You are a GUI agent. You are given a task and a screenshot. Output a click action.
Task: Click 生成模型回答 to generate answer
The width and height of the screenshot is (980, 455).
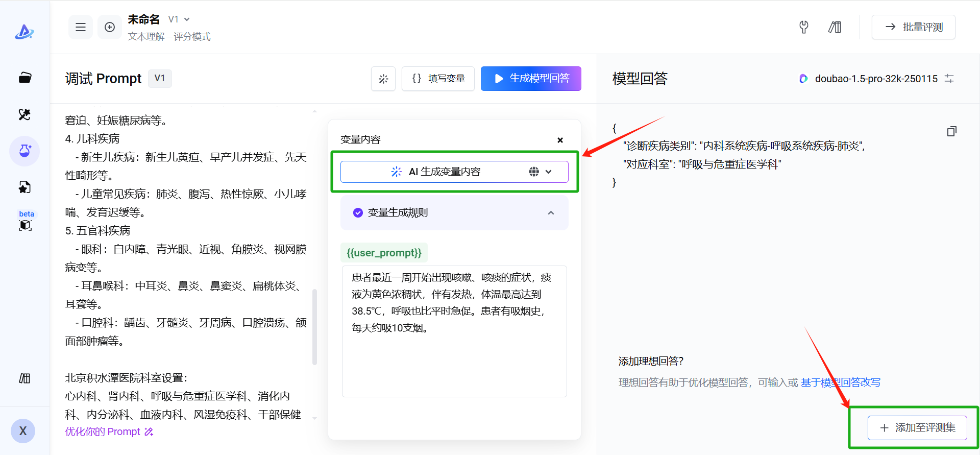pos(531,79)
